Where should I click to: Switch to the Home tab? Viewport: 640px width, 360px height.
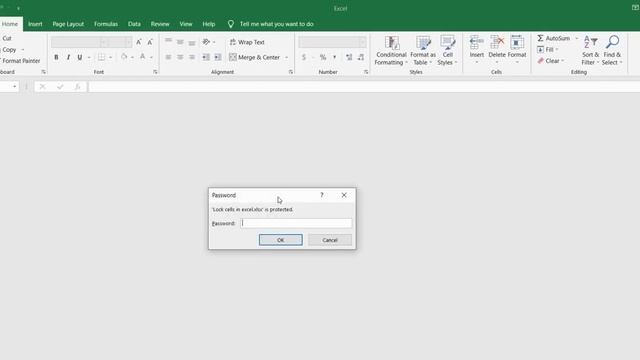tap(10, 24)
